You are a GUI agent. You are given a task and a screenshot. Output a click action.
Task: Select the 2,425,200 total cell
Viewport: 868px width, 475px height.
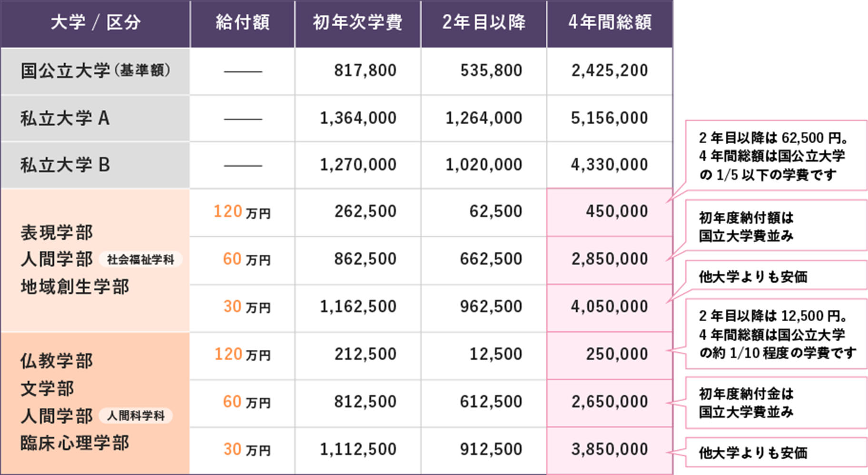[x=610, y=71]
